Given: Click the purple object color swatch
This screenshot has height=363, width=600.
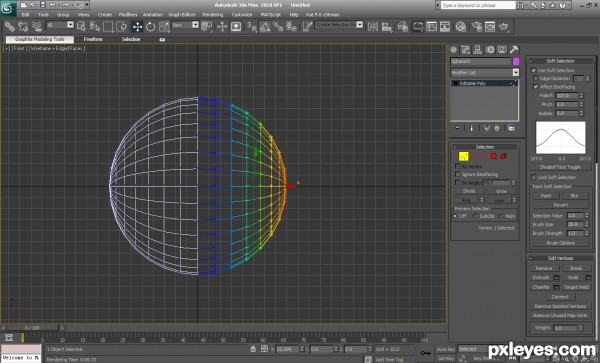Looking at the screenshot, I should tap(516, 61).
